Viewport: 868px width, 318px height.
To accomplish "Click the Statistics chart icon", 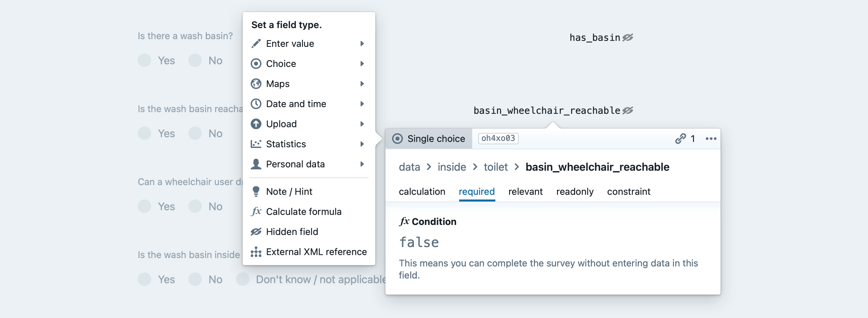I will (256, 144).
